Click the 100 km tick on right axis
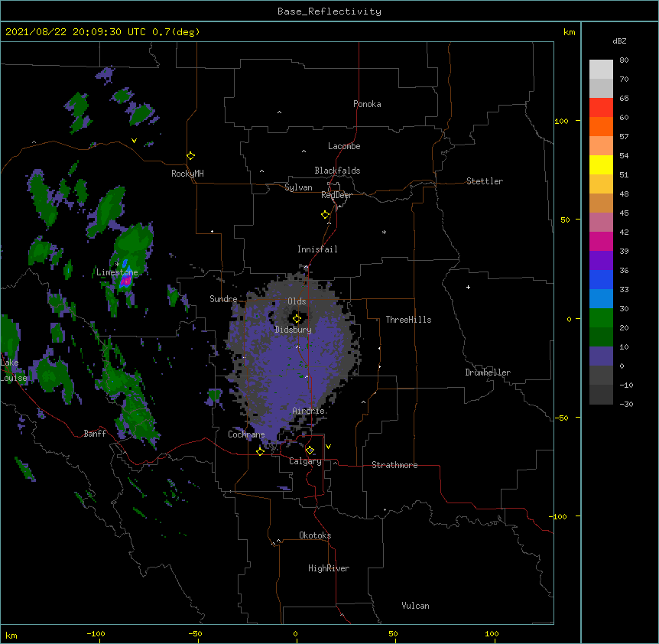Screen dimensions: 659x644 [x=561, y=121]
